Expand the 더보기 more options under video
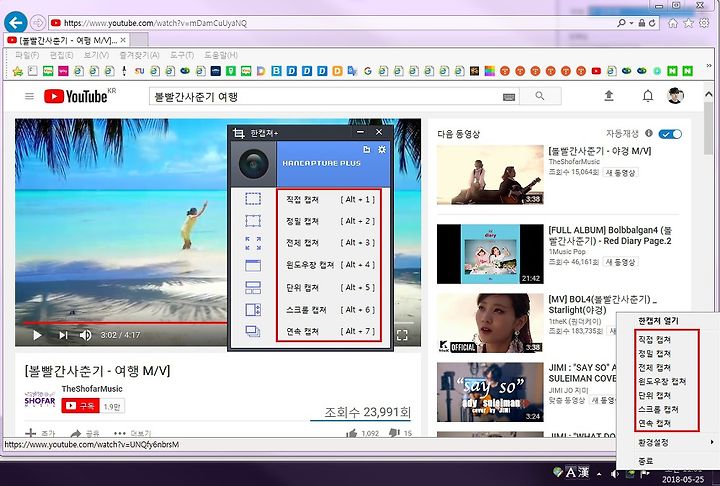Viewport: 720px width, 486px height. (132, 433)
